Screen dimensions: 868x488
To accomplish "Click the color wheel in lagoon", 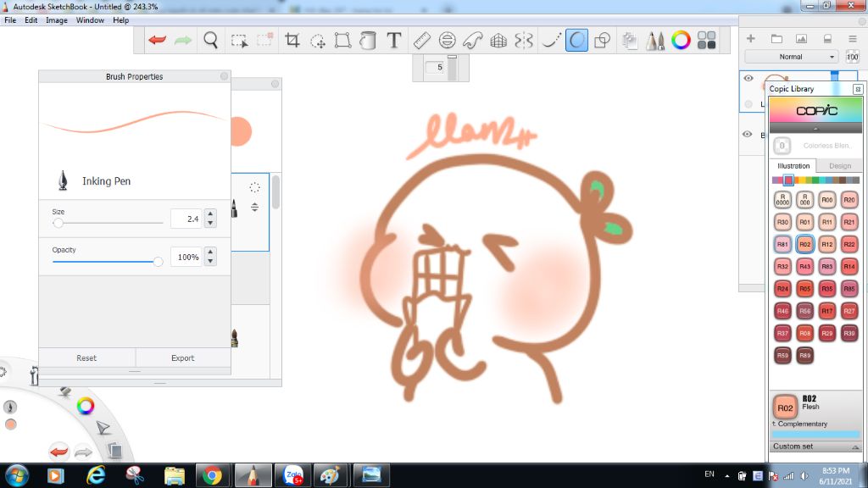I will (x=86, y=406).
